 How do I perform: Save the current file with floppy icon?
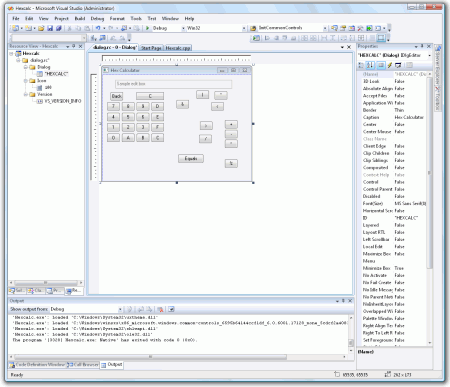coord(50,28)
